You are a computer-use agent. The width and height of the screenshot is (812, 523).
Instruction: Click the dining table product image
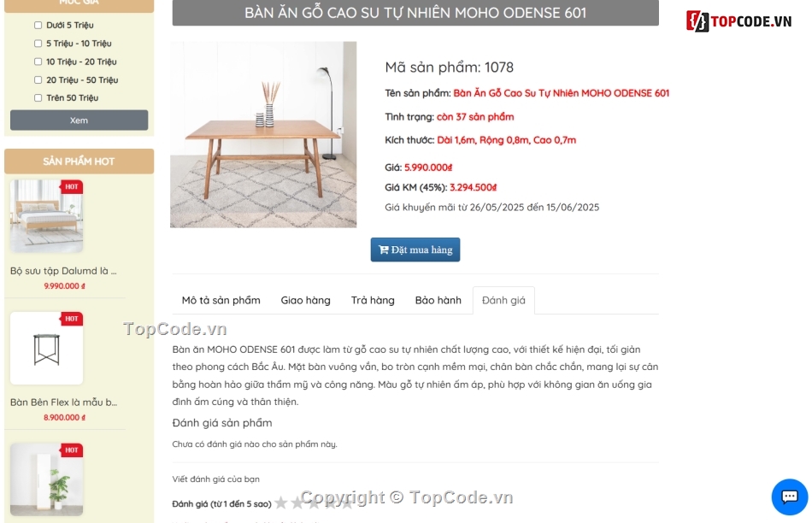263,135
